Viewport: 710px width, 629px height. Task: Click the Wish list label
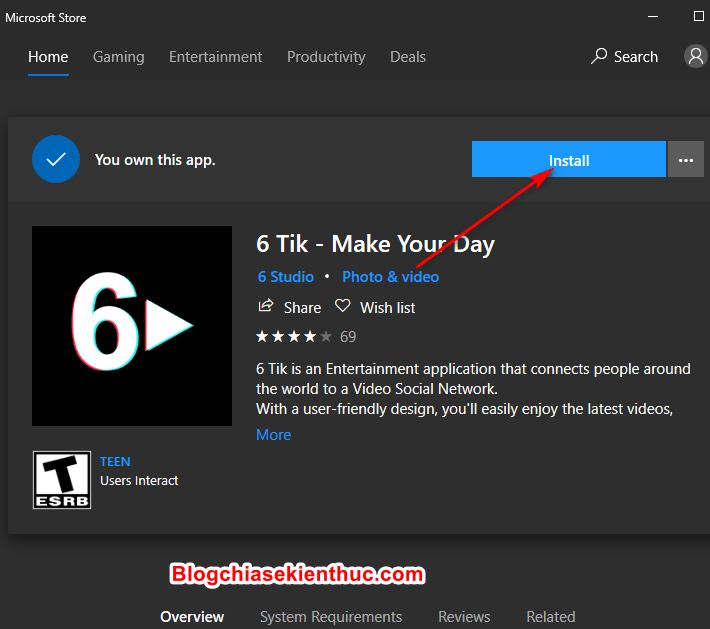click(388, 308)
